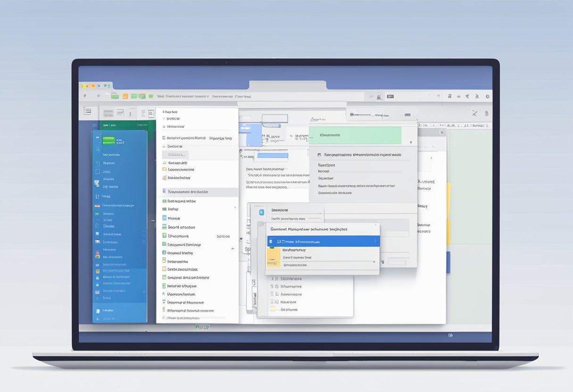573x392 pixels.
Task: Click the lock icon beside the pen icon
Action: click(486, 113)
